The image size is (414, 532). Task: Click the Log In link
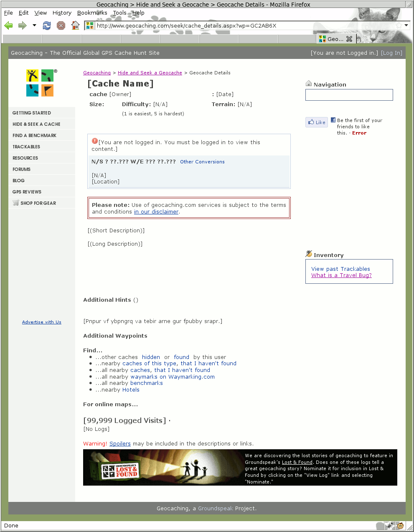coord(391,53)
